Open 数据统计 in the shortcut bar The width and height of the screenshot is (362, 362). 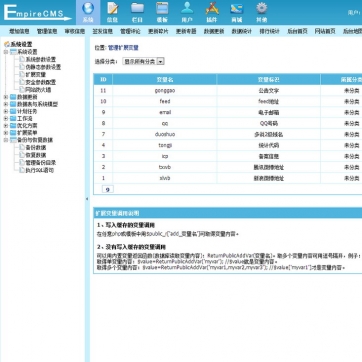point(242,31)
